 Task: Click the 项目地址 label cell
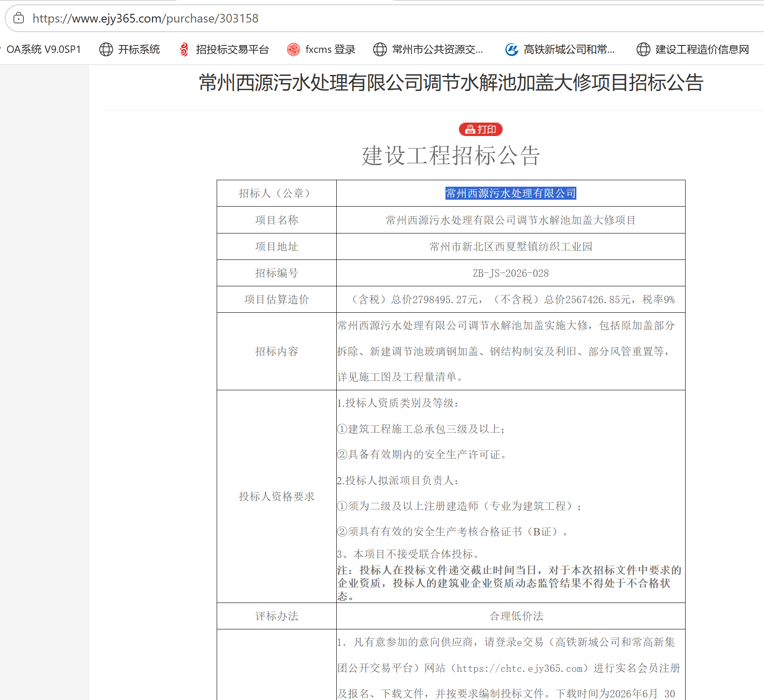pos(276,246)
